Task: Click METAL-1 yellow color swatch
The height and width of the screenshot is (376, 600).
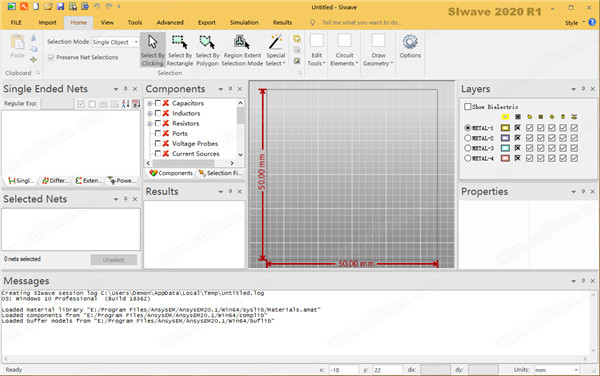Action: [x=505, y=128]
